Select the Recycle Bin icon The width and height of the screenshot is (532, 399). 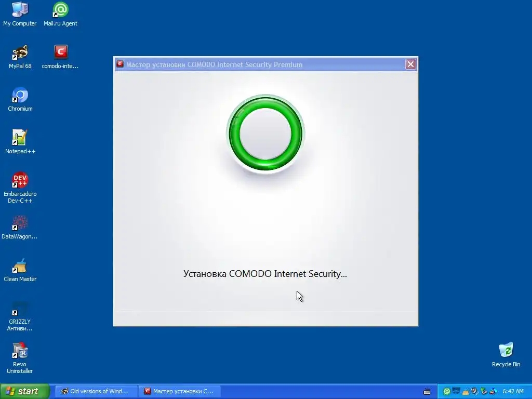pyautogui.click(x=506, y=355)
